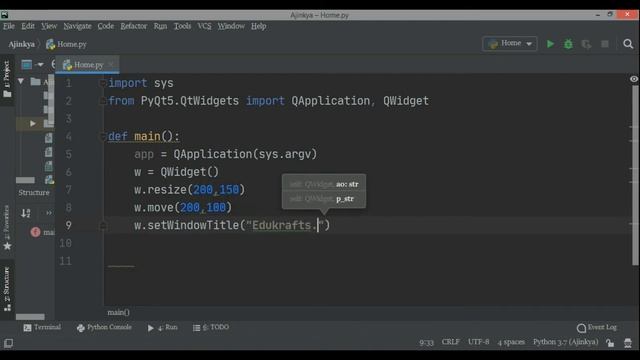Open the 4: Run tool window

point(162,327)
